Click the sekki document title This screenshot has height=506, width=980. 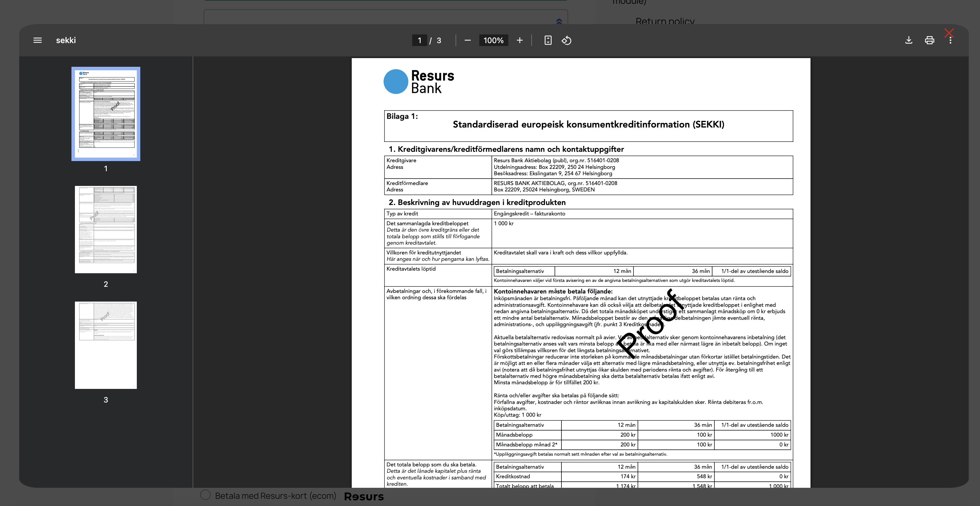click(66, 40)
